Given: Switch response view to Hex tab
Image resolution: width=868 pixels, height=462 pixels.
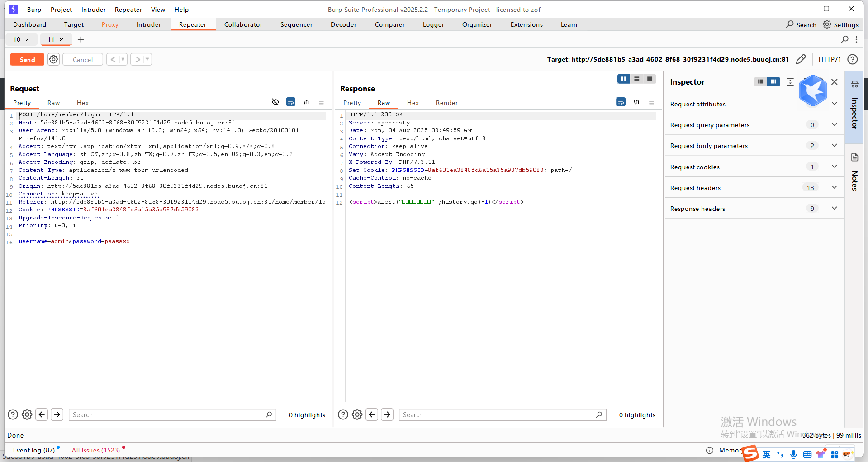Looking at the screenshot, I should [x=413, y=103].
